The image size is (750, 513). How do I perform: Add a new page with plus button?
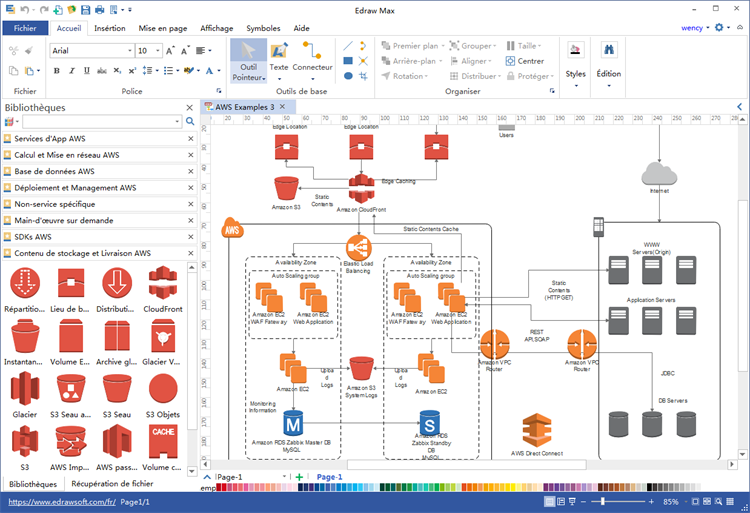pos(299,477)
